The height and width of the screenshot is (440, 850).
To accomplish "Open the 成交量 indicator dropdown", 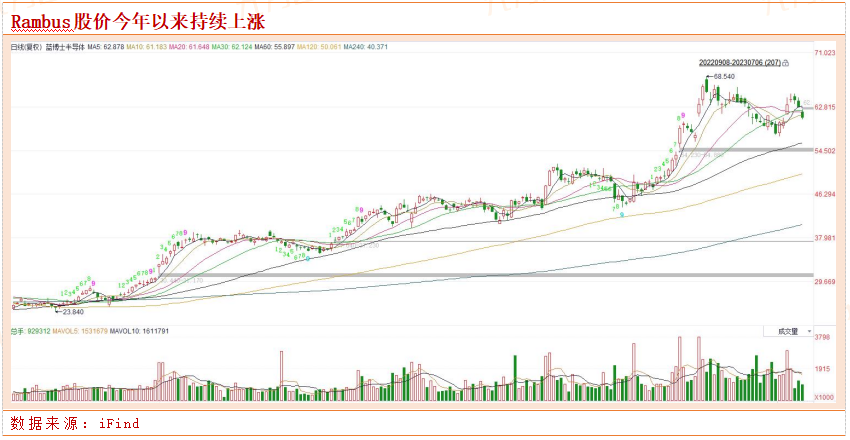I will tap(788, 331).
